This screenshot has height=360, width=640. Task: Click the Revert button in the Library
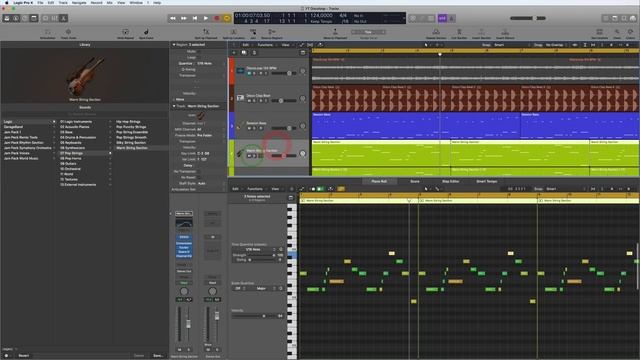click(24, 356)
